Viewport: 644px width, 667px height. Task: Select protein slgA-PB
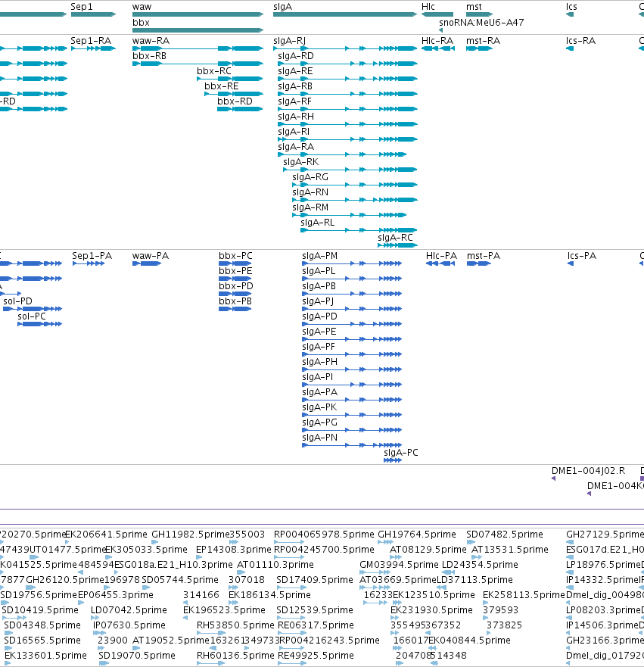352,294
